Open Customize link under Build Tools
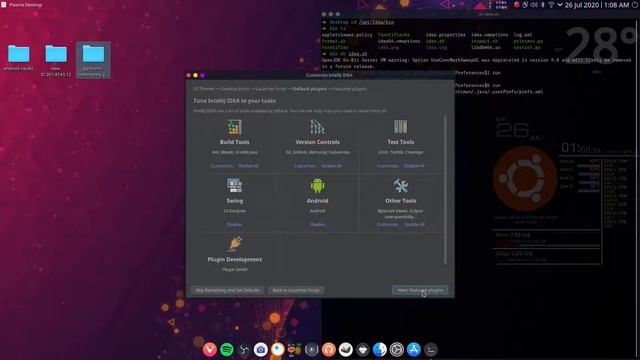Screen dimensions: 640x360 tap(222, 166)
